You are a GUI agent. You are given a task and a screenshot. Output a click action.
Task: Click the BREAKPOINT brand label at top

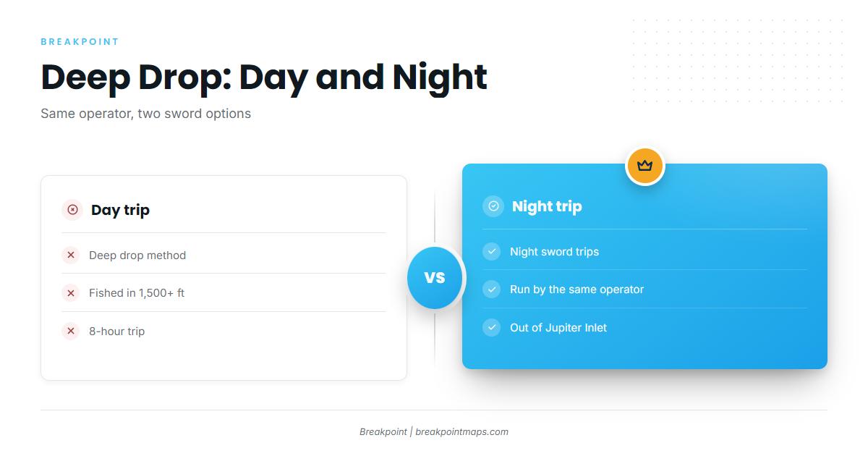click(x=80, y=42)
